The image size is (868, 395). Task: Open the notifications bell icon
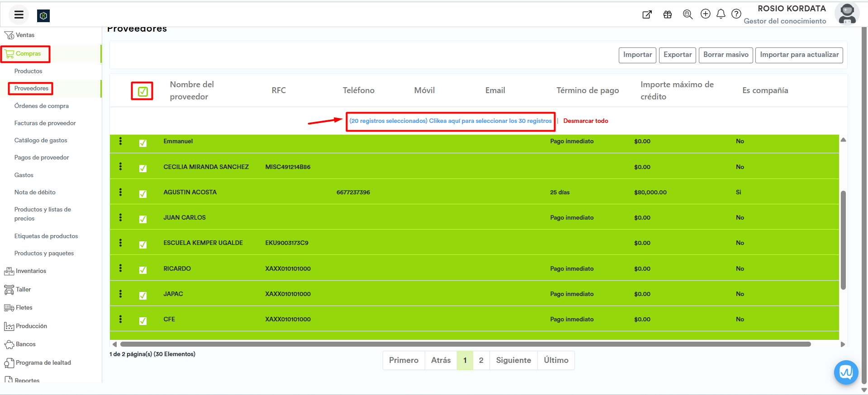pyautogui.click(x=721, y=14)
